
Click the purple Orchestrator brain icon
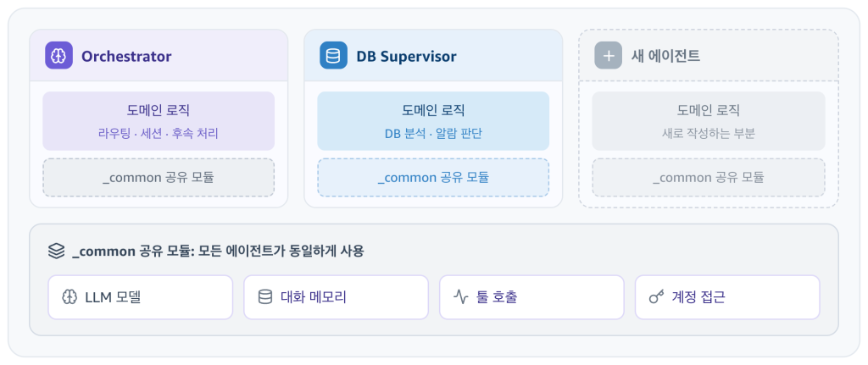pos(58,55)
